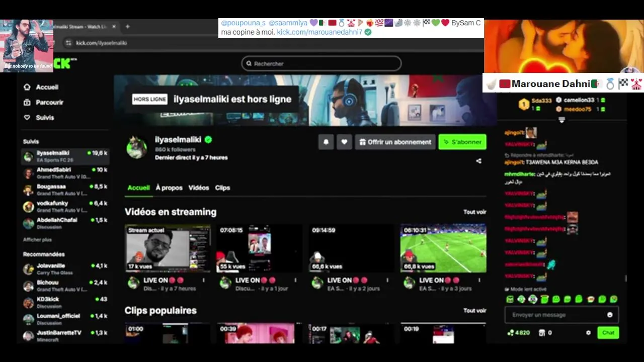Open options menu of the 7 heures video

point(204,281)
